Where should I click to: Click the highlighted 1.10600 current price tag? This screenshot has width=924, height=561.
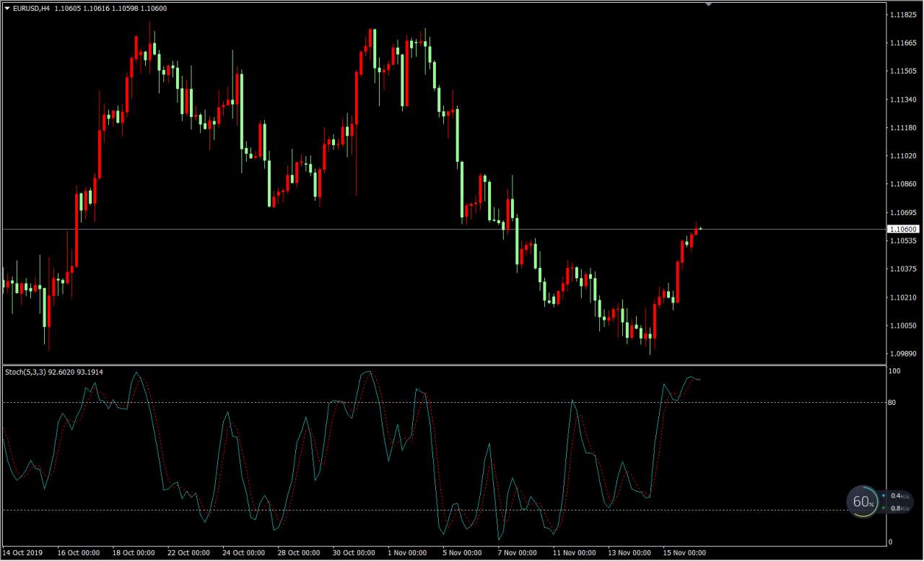pyautogui.click(x=904, y=229)
